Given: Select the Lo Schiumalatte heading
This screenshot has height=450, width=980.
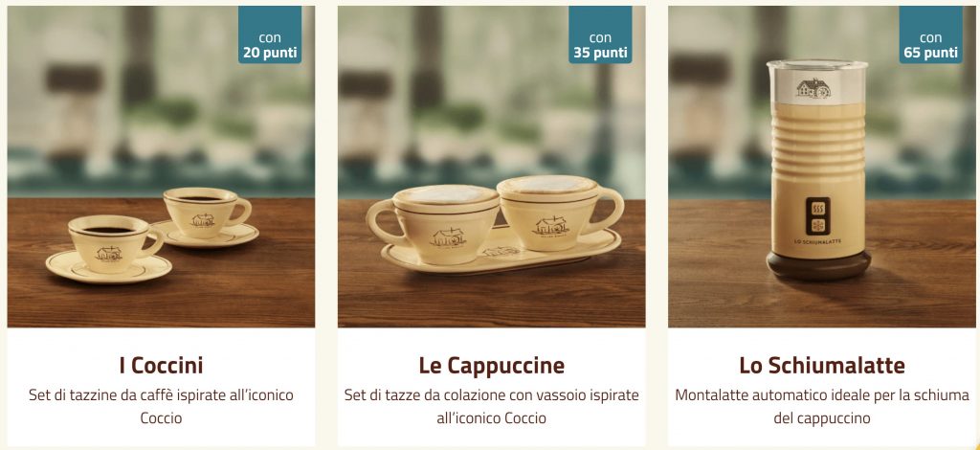Looking at the screenshot, I should click(x=822, y=365).
